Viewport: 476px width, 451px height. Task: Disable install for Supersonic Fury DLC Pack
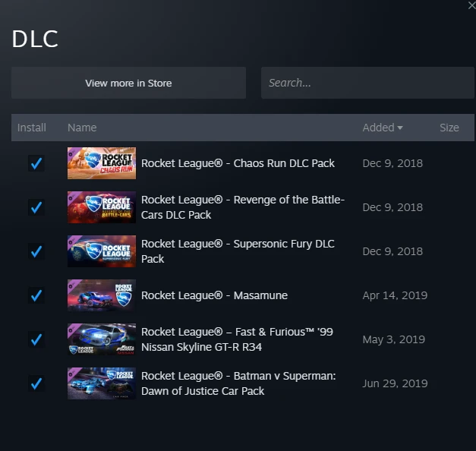(x=36, y=251)
